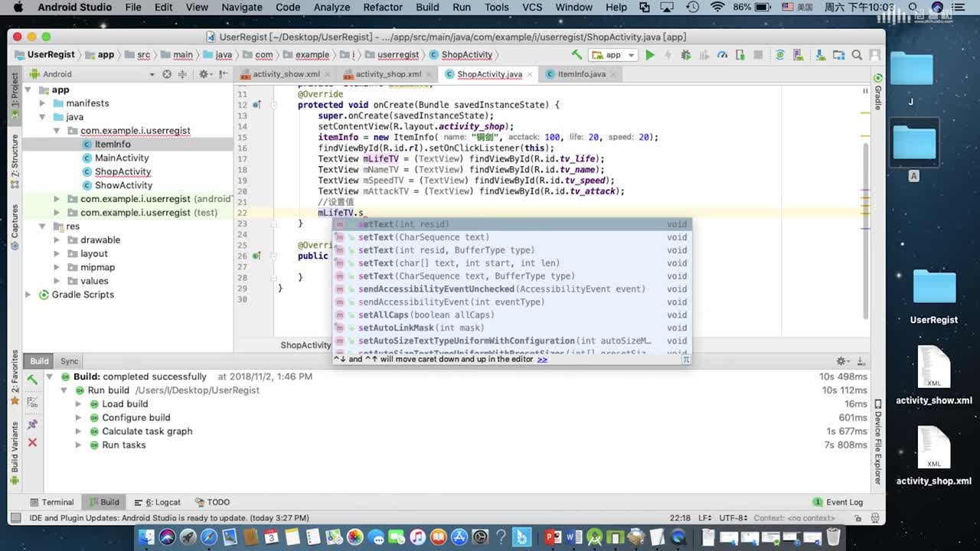This screenshot has width=980, height=551.
Task: Switch to activity_show.xml tab
Action: [x=286, y=74]
